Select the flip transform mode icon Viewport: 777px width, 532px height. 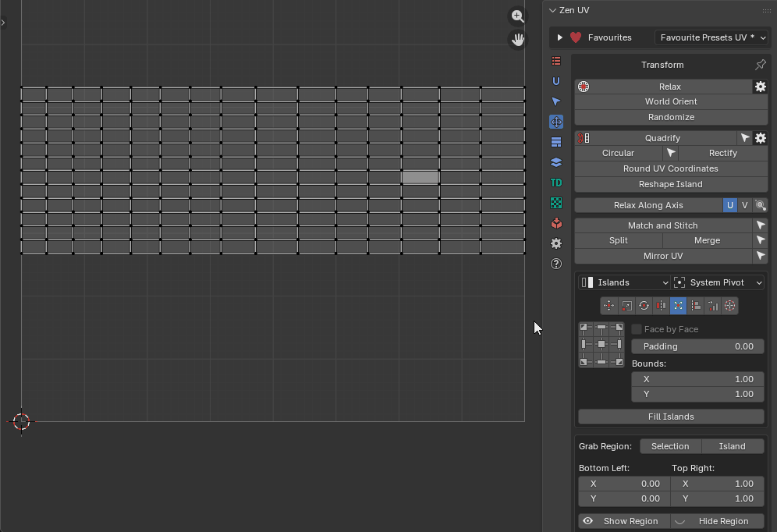(x=661, y=306)
